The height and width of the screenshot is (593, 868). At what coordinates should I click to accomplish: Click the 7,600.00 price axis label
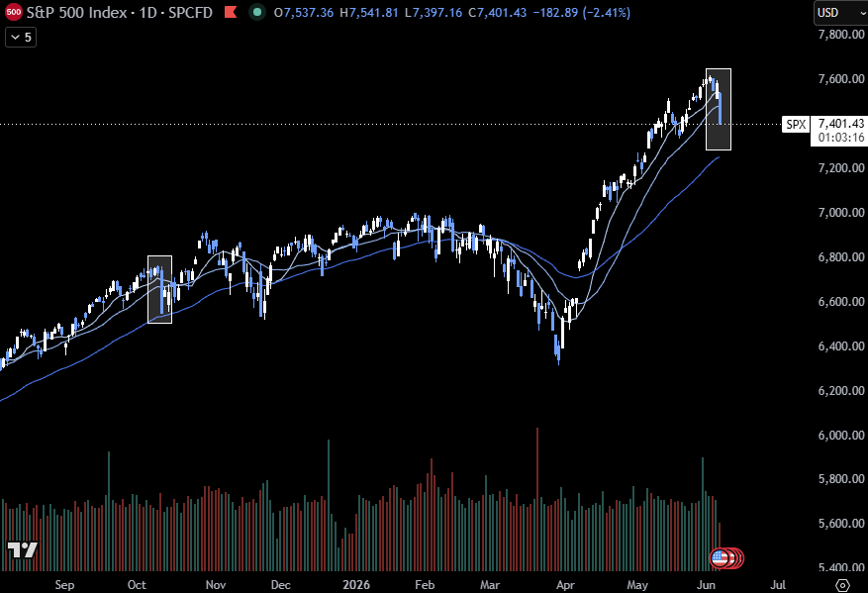(841, 78)
